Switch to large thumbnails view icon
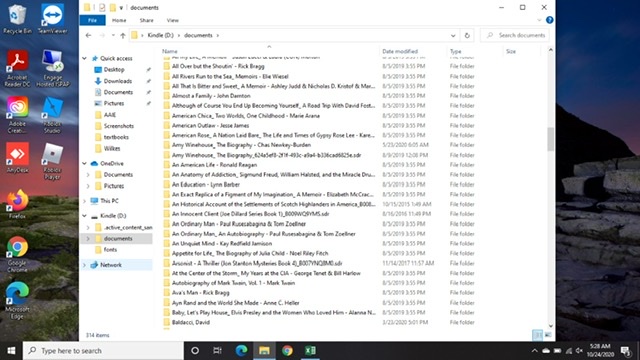Screen dimensions: 640x360 point(548,335)
